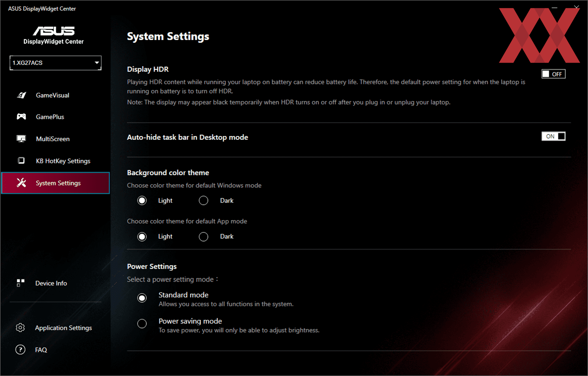
Task: Click the Application Settings gear icon
Action: (20, 328)
